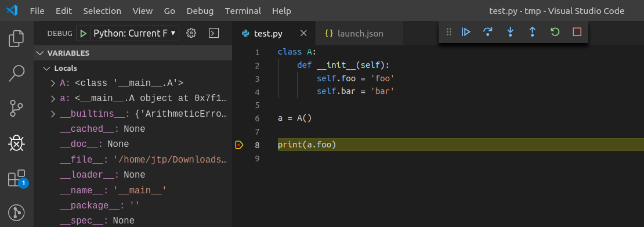The height and width of the screenshot is (227, 644).
Task: Continue execution in debug toolbar
Action: tap(466, 32)
